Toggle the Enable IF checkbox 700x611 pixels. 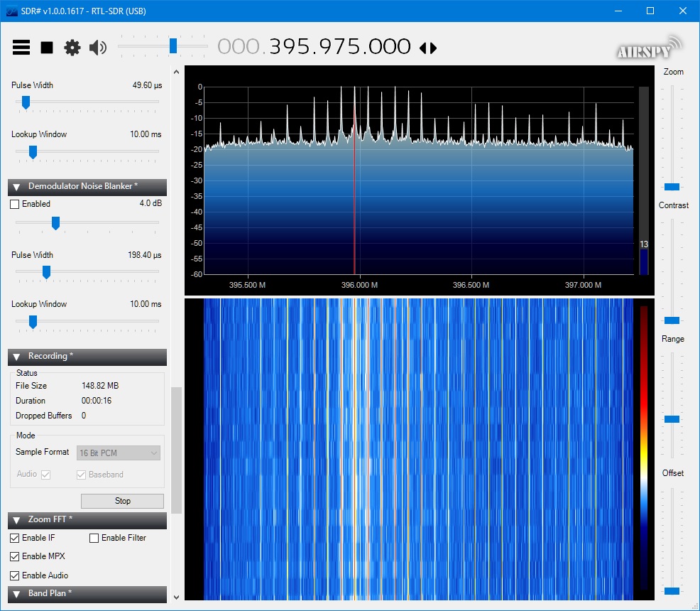[15, 539]
